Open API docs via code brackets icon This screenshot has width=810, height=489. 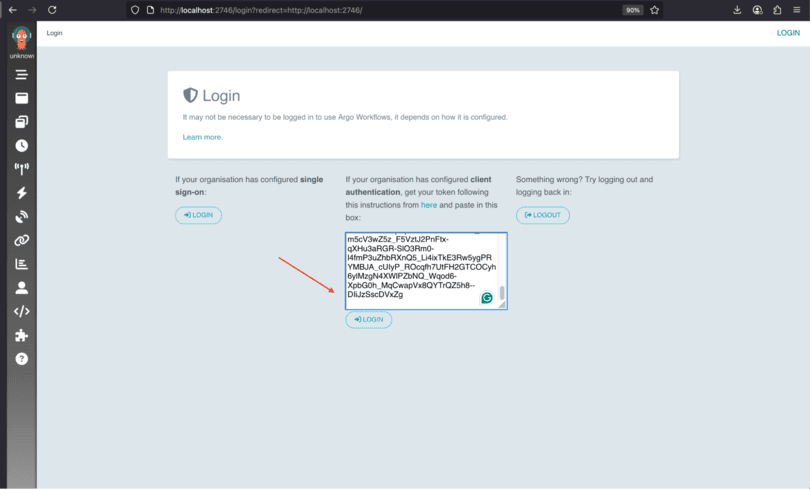tap(22, 311)
